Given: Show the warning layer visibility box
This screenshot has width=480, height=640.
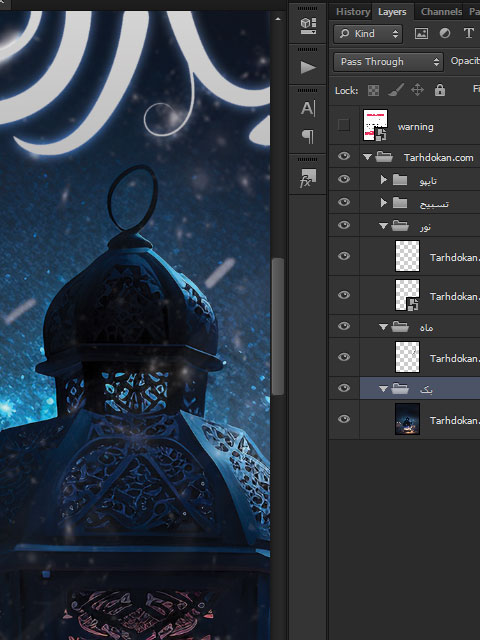Looking at the screenshot, I should (344, 125).
